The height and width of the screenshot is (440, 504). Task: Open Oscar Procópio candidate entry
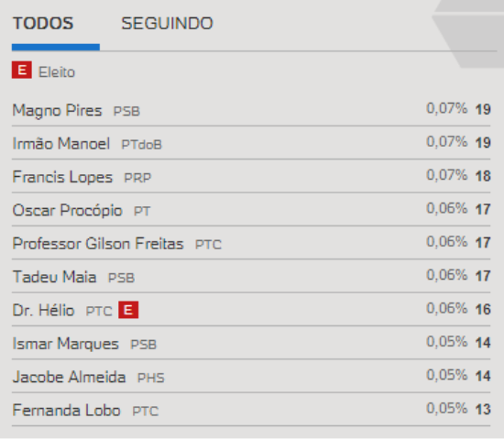(68, 210)
